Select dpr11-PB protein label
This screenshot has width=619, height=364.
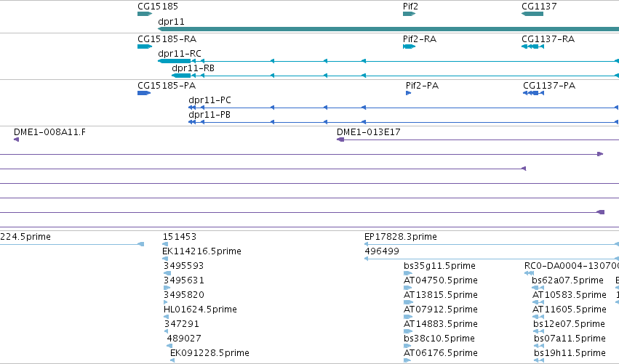tap(209, 115)
